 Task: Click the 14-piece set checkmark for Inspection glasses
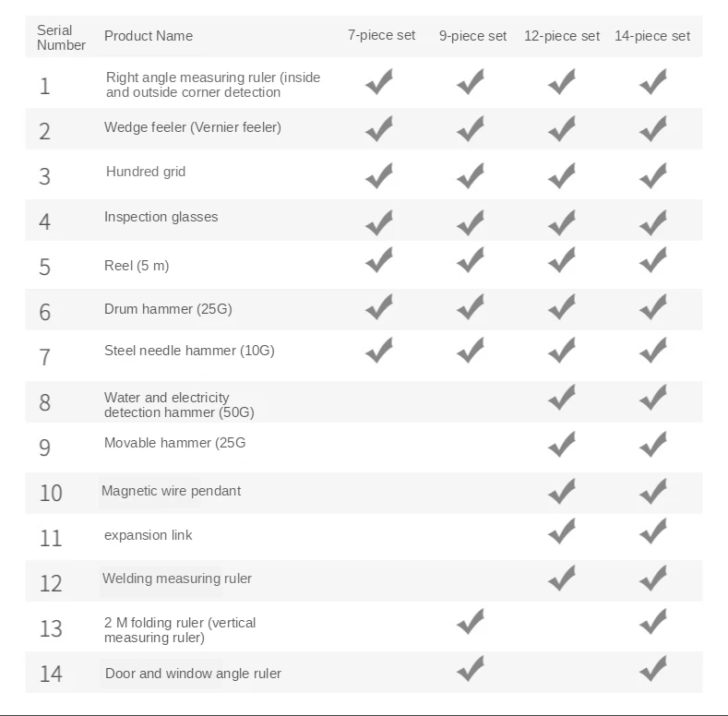click(653, 222)
